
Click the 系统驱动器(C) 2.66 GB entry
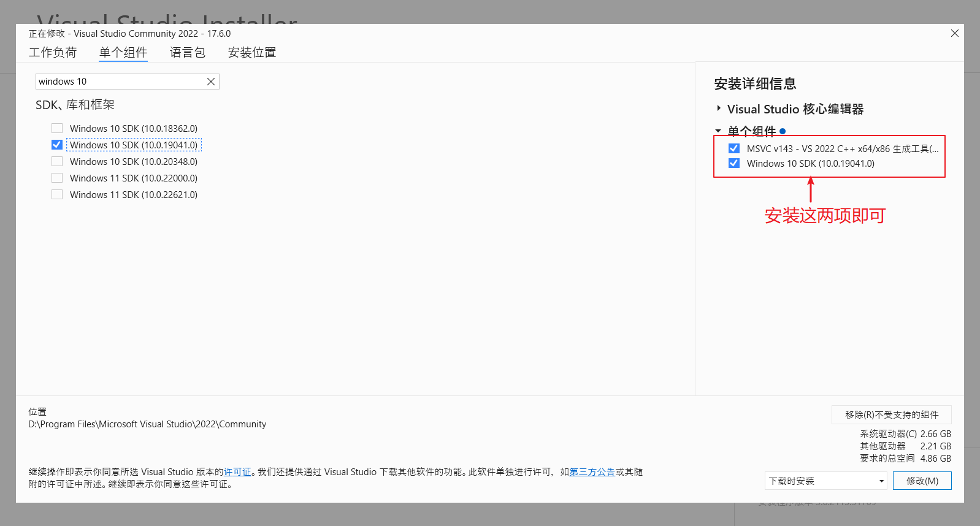[x=905, y=433]
